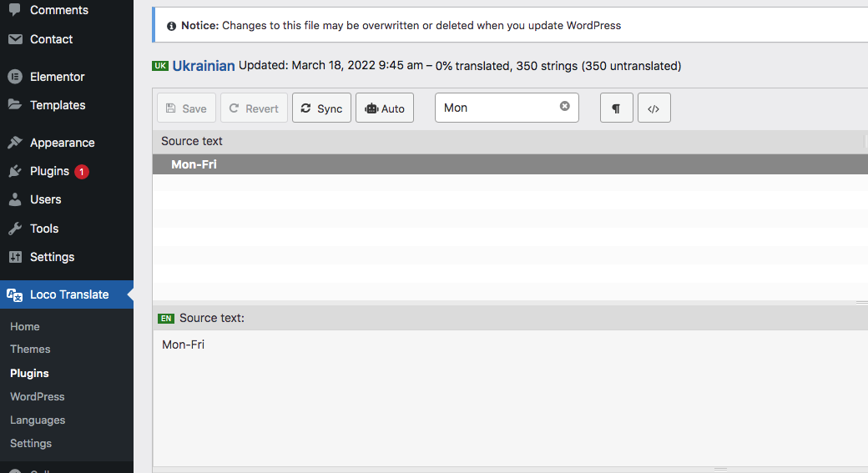868x473 pixels.
Task: Click the Auto translate robot button
Action: [x=385, y=108]
